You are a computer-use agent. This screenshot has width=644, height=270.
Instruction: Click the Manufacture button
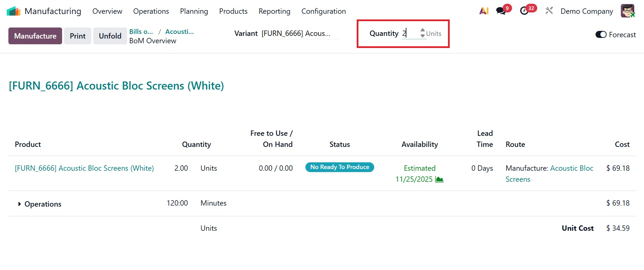(35, 36)
